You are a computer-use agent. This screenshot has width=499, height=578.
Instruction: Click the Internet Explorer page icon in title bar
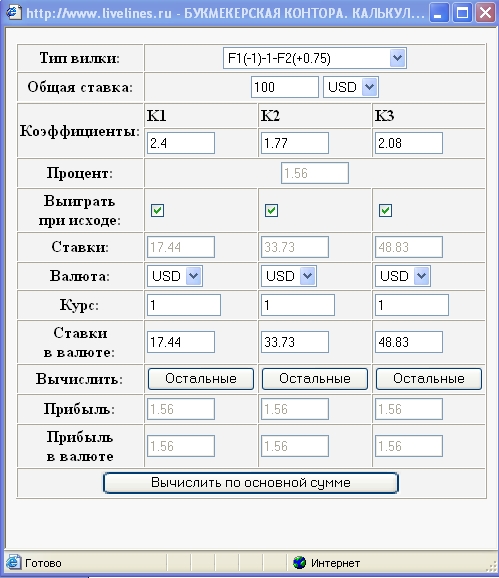13,12
